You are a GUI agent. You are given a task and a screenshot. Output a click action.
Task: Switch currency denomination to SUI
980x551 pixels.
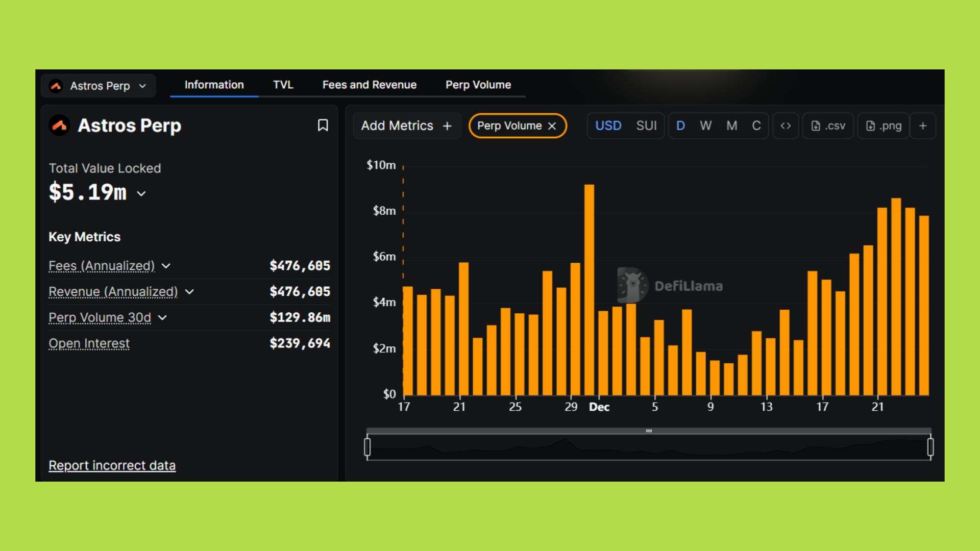click(646, 126)
